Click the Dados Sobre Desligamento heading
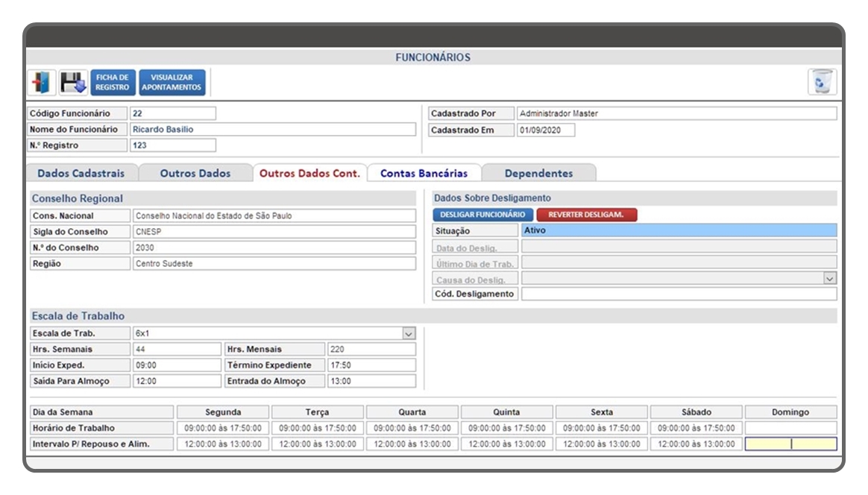 click(x=492, y=198)
